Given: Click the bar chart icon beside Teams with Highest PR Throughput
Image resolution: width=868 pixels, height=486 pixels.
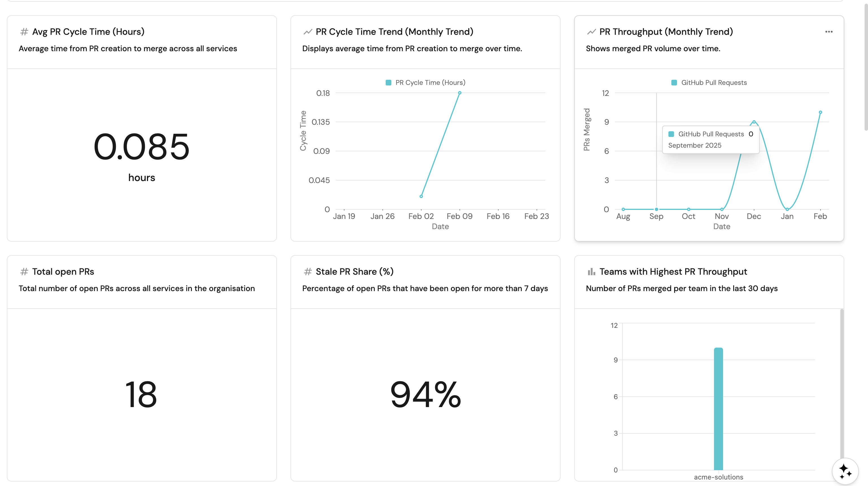Looking at the screenshot, I should pyautogui.click(x=591, y=272).
